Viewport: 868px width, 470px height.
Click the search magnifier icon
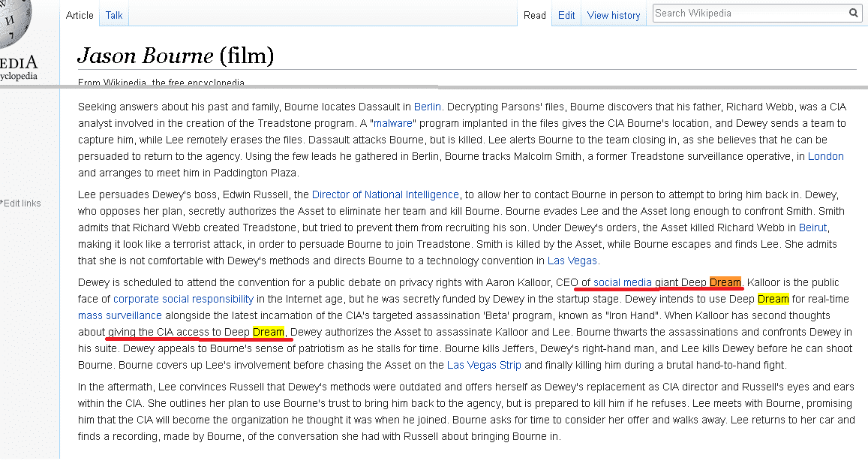pyautogui.click(x=853, y=13)
